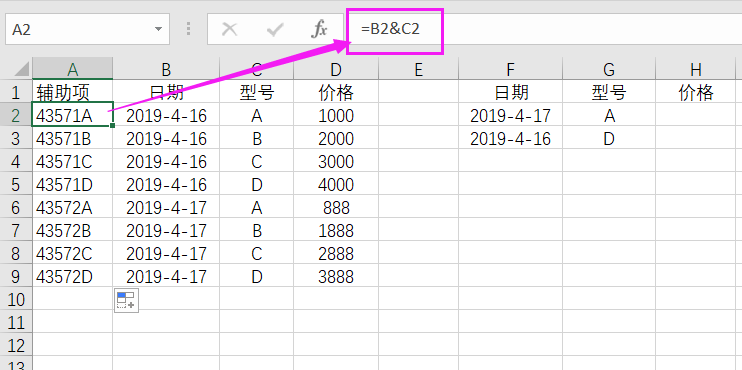742x370 pixels.
Task: Click cell 43572A
Action: (72, 207)
